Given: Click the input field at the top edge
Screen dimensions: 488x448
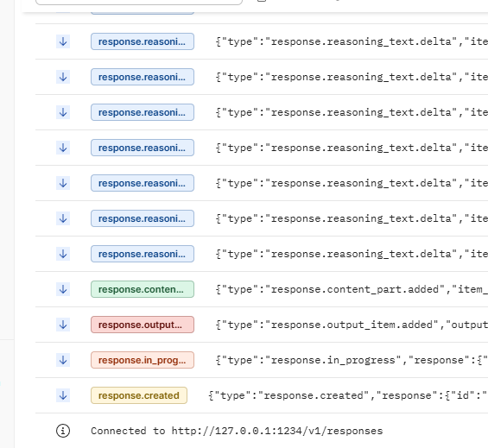Looking at the screenshot, I should (139, 2).
